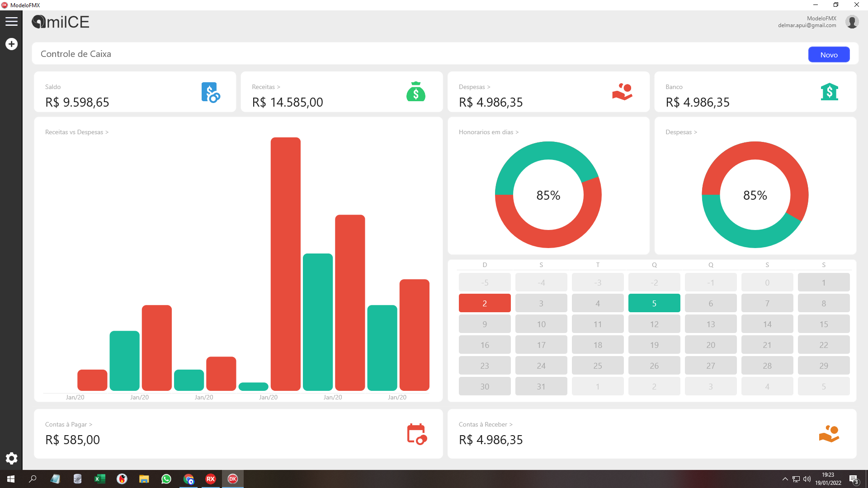Click the Receitas money bag icon

tap(415, 92)
